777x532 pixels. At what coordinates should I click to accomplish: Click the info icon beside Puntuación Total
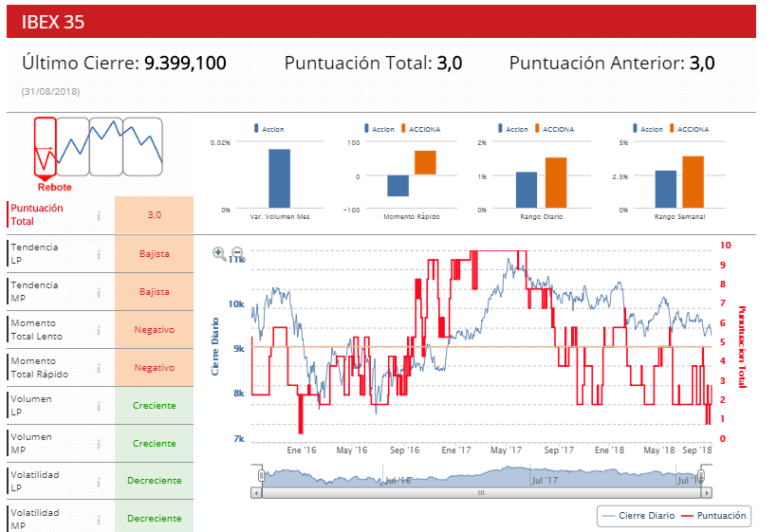[x=99, y=215]
